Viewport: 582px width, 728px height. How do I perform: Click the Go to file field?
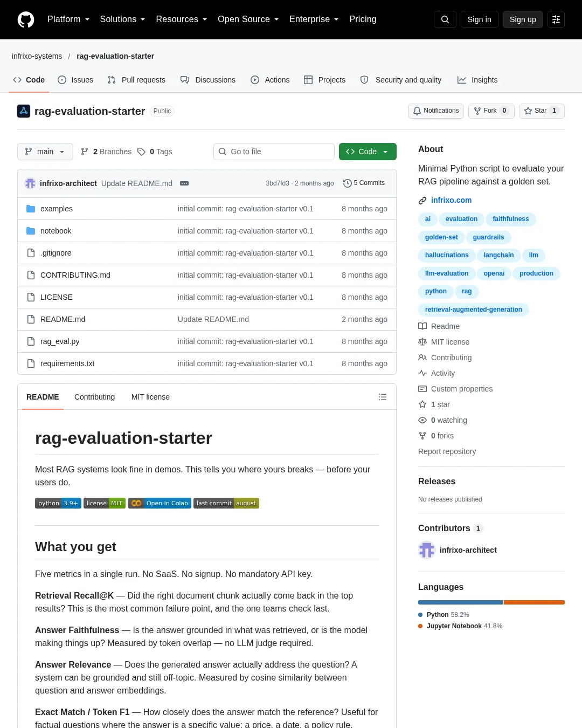pos(274,152)
